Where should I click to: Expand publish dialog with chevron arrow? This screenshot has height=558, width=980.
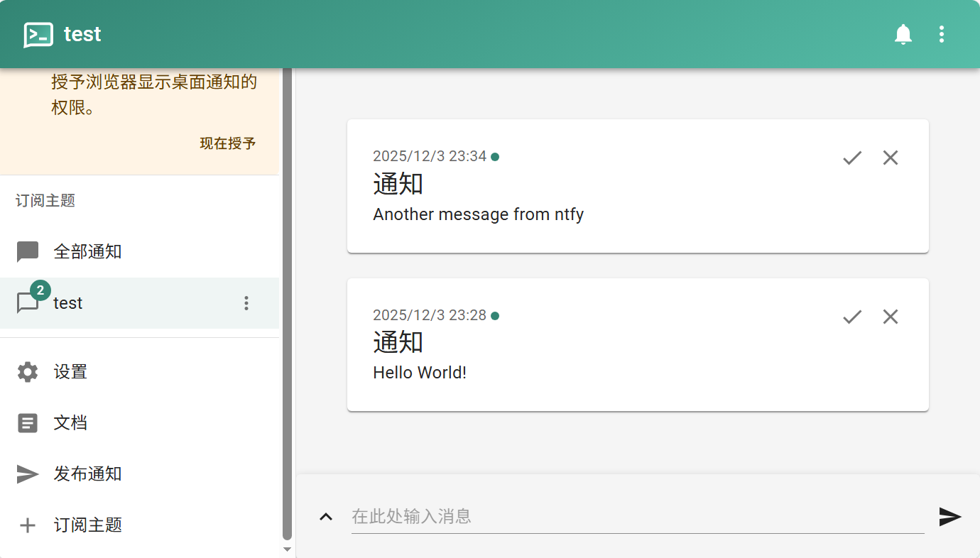(x=326, y=517)
